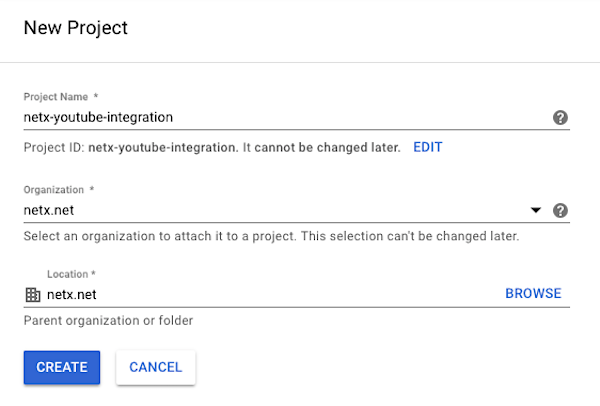Click the EDIT link for Project ID

pos(428,147)
